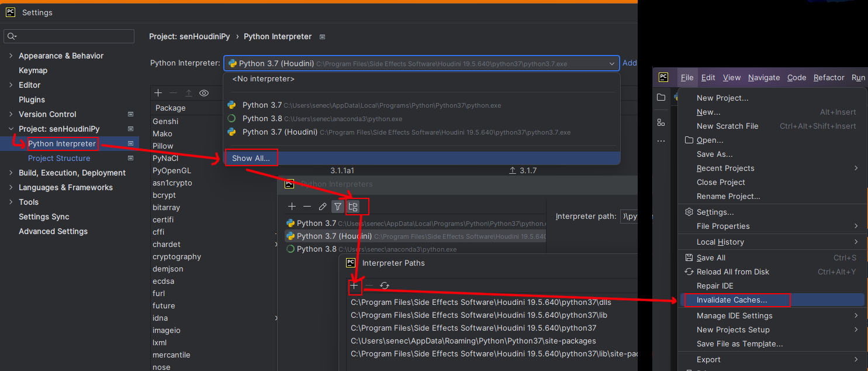Click the show interpreter paths tree icon
868x371 pixels.
353,207
